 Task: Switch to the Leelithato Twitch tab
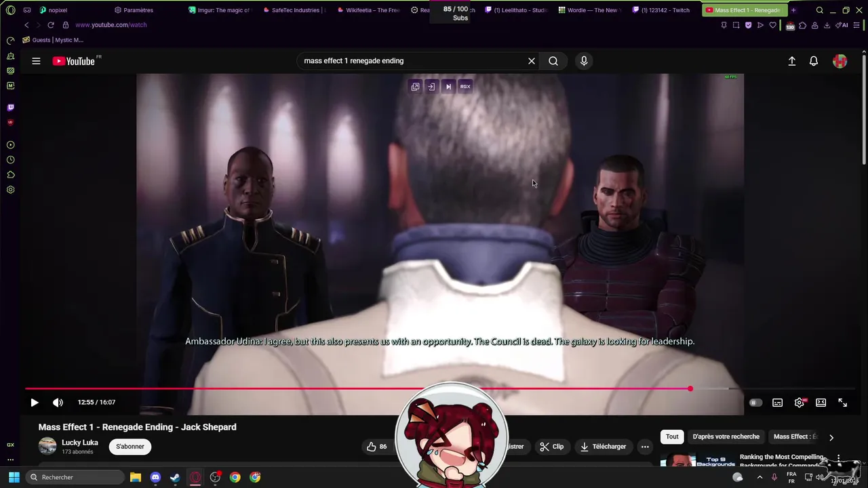[516, 10]
